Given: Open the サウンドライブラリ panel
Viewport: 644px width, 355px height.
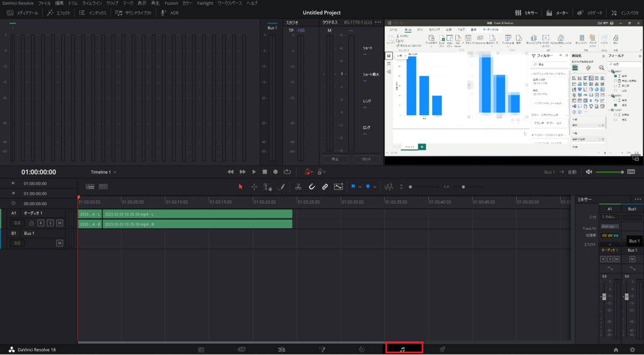Looking at the screenshot, I should (x=134, y=12).
